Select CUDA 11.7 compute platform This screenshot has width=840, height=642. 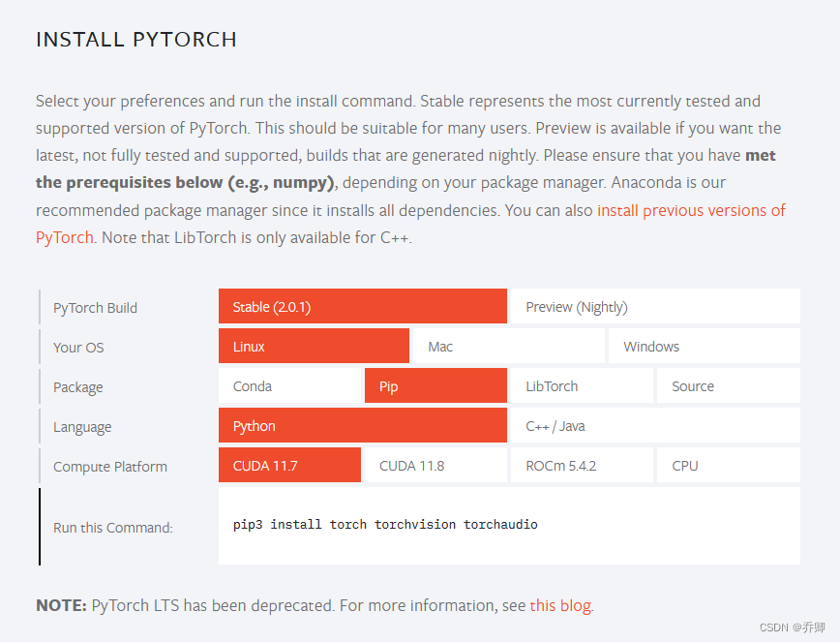tap(289, 465)
